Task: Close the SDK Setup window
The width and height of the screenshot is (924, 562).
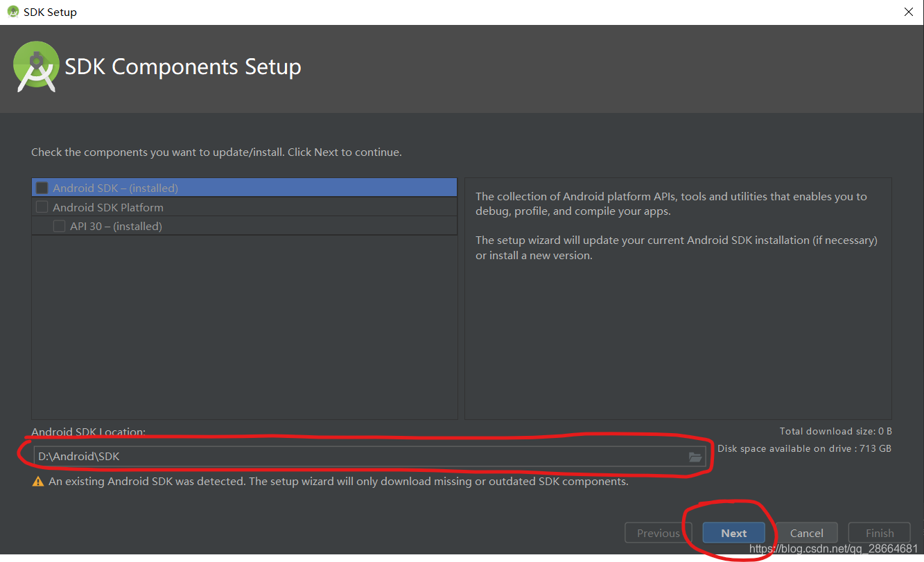Action: [x=909, y=12]
